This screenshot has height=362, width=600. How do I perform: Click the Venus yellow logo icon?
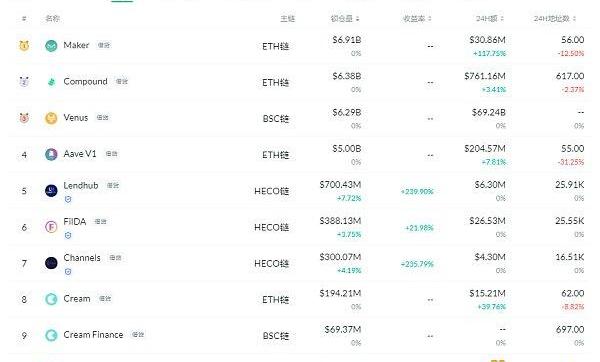click(51, 118)
